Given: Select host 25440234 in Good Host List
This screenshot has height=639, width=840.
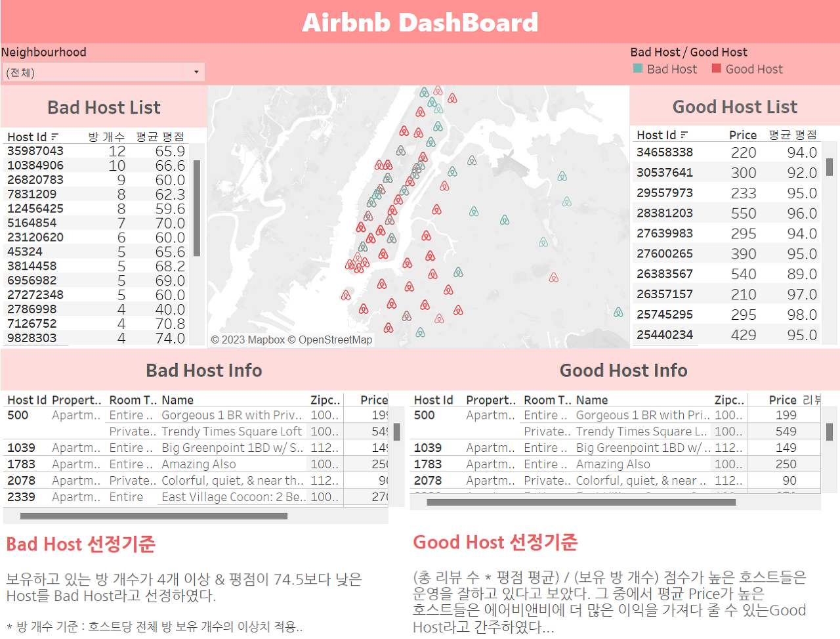Looking at the screenshot, I should 665,336.
